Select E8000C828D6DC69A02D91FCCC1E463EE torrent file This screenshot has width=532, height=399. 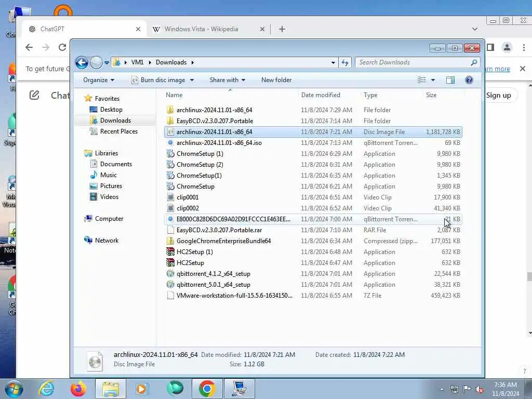313,219
